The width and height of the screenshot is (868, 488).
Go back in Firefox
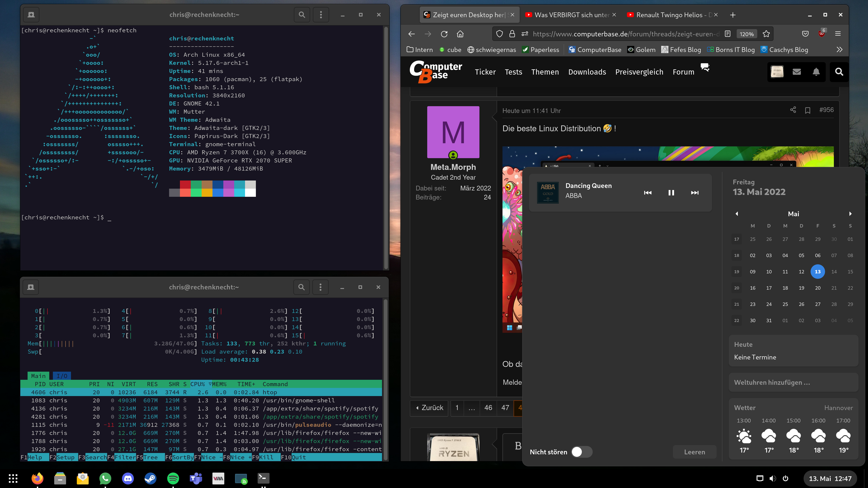tap(411, 34)
